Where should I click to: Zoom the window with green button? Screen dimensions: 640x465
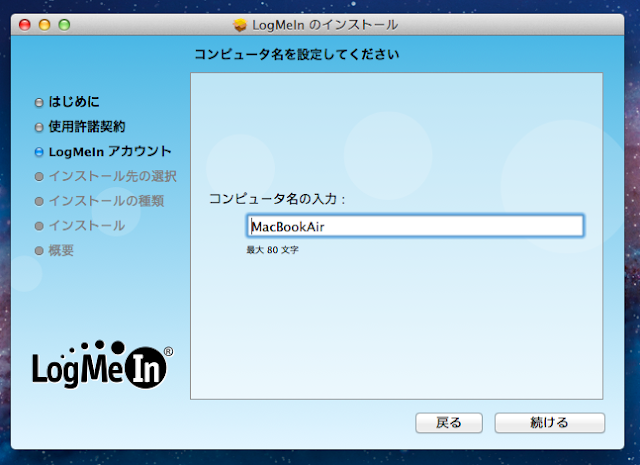pos(64,25)
